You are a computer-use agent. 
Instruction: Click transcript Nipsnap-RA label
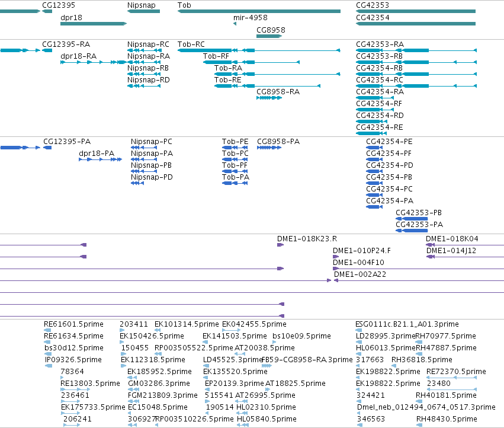tap(149, 56)
